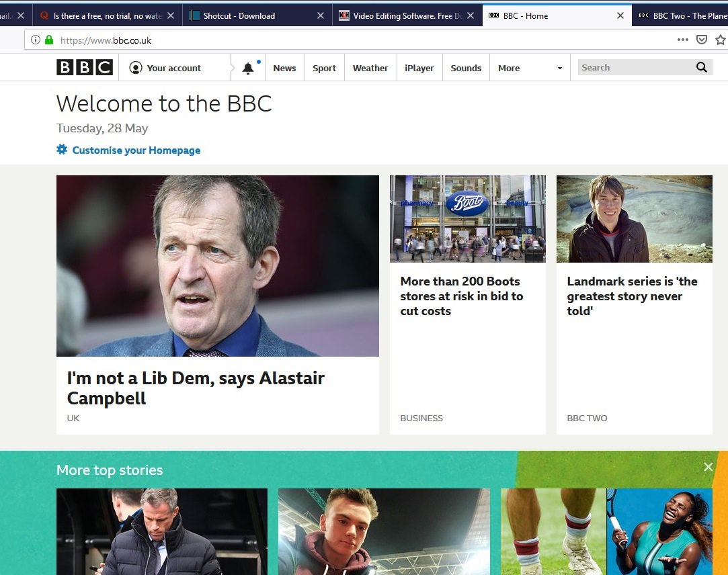Click the green secure padlock icon
This screenshot has height=575, width=728.
point(49,40)
